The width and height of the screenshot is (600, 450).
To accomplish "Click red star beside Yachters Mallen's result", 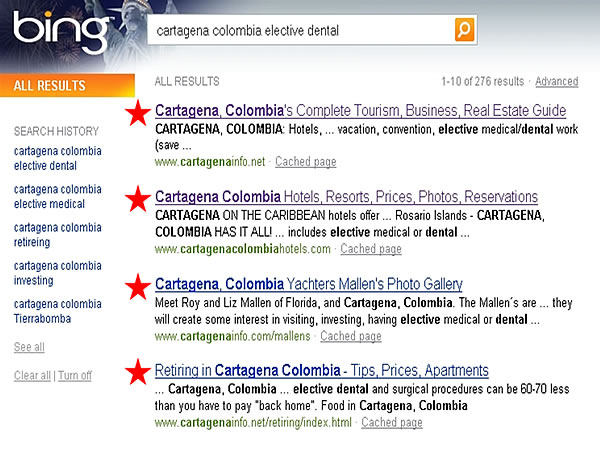I will click(x=137, y=287).
